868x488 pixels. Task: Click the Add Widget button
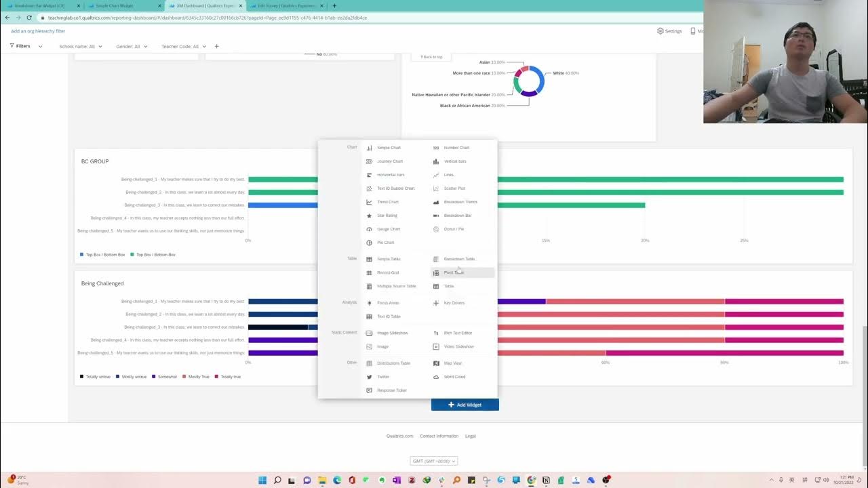pos(465,405)
